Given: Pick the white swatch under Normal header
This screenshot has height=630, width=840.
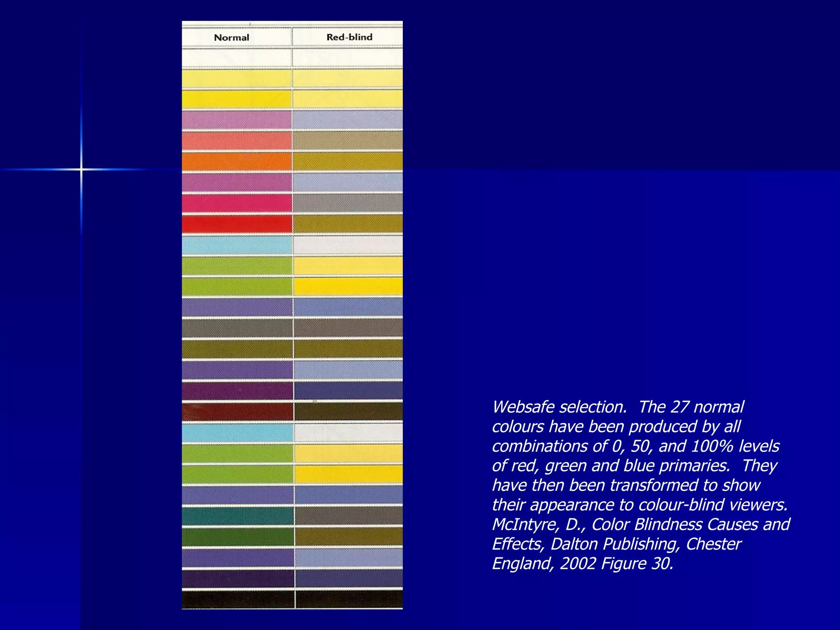Looking at the screenshot, I should point(237,57).
